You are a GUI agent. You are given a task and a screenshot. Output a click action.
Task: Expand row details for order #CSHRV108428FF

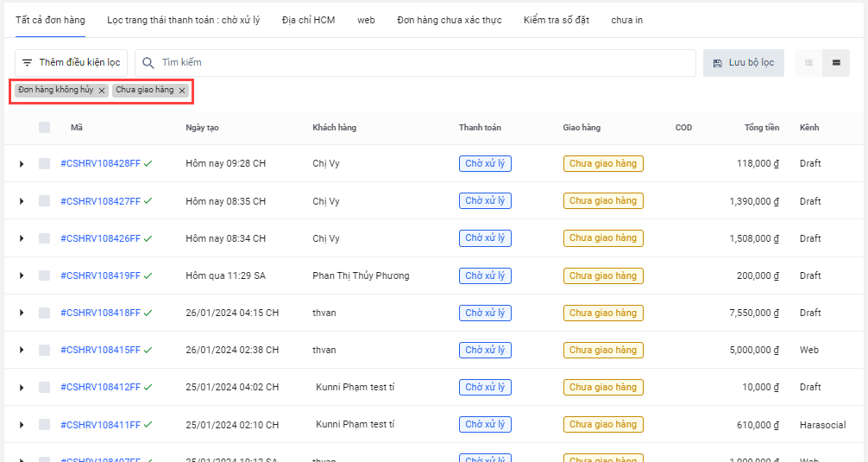coord(22,164)
